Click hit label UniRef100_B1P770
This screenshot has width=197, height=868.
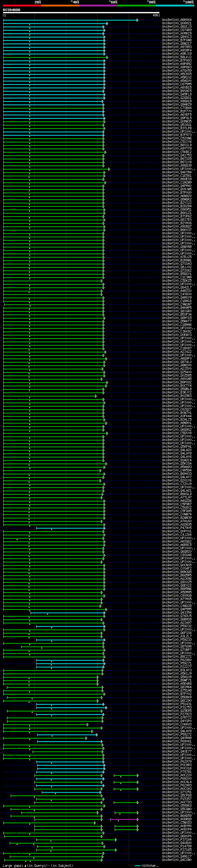(176, 111)
